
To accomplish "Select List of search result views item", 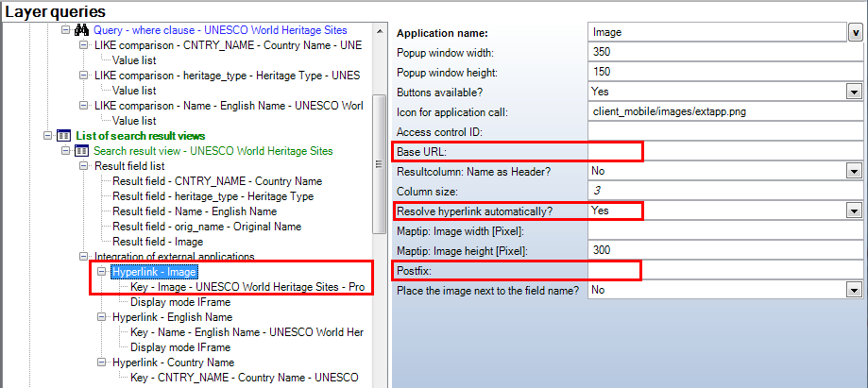I will (x=141, y=136).
